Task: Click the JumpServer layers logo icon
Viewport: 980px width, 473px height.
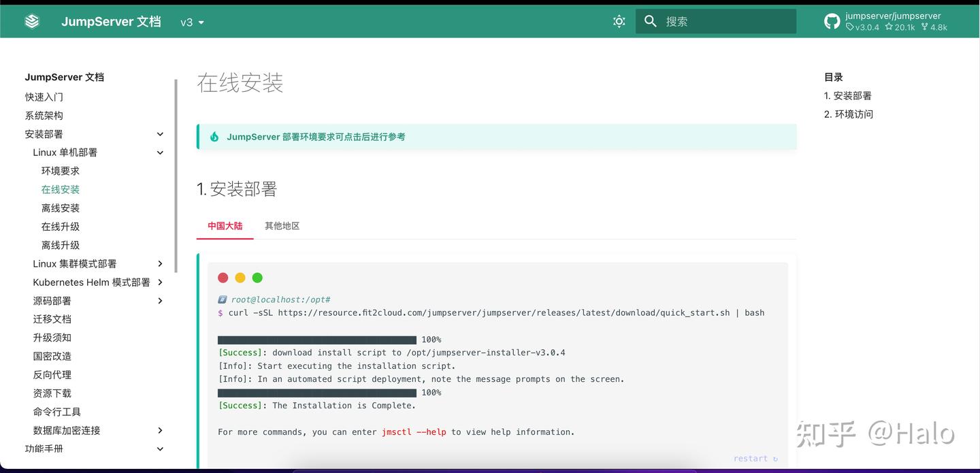Action: click(31, 20)
